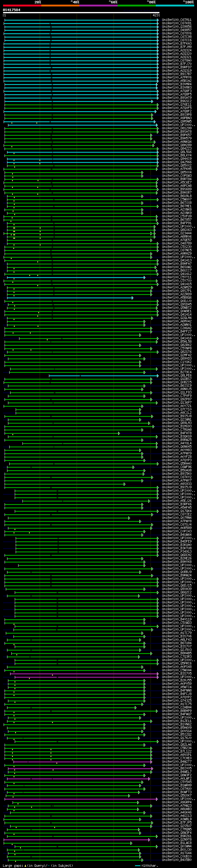
Task: Click UniRef100_A5BIA2 label
Action: tap(176, 81)
